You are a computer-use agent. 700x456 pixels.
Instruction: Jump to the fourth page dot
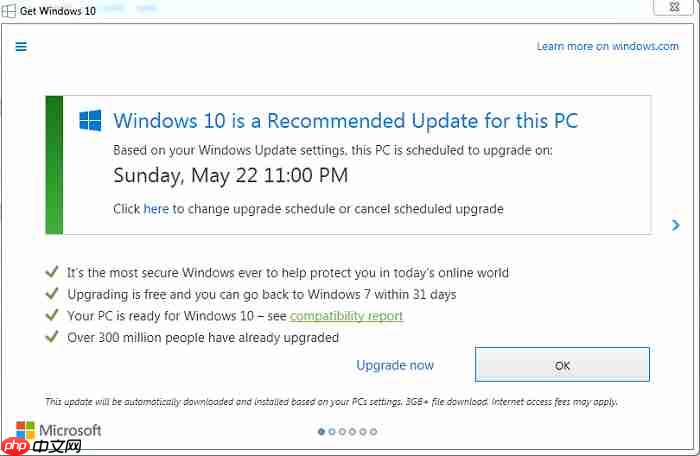point(353,432)
